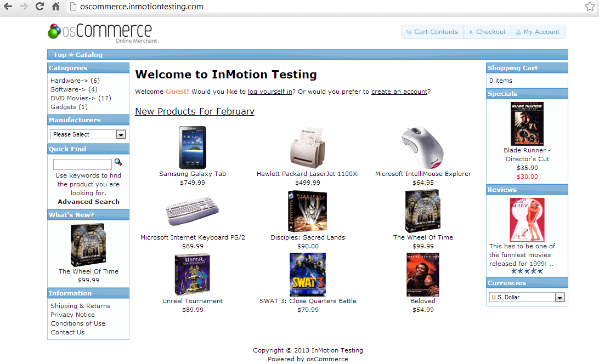Open Samsung Galaxy Tab product image
This screenshot has width=599, height=364.
point(193,147)
